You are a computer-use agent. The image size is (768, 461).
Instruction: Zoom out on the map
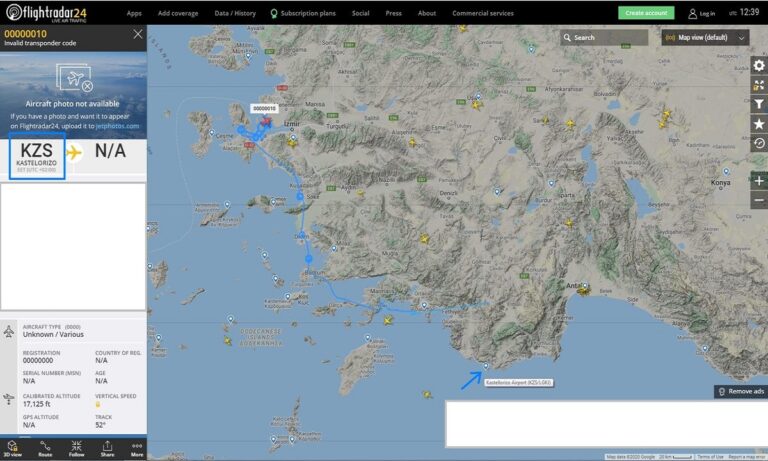tap(758, 200)
